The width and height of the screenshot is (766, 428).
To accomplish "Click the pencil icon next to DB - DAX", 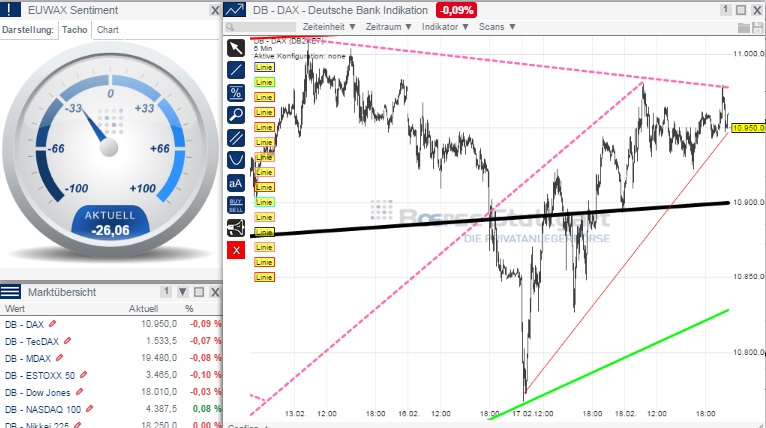I will (52, 323).
